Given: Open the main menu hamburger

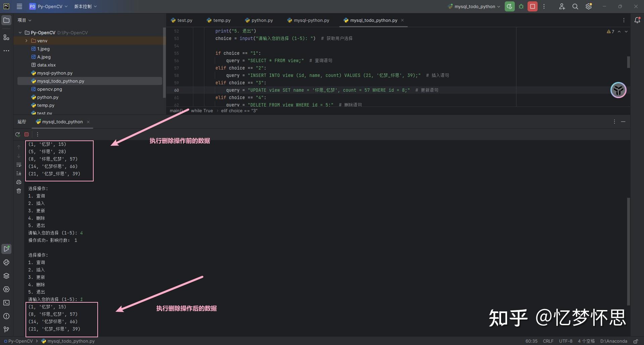Looking at the screenshot, I should pos(19,6).
